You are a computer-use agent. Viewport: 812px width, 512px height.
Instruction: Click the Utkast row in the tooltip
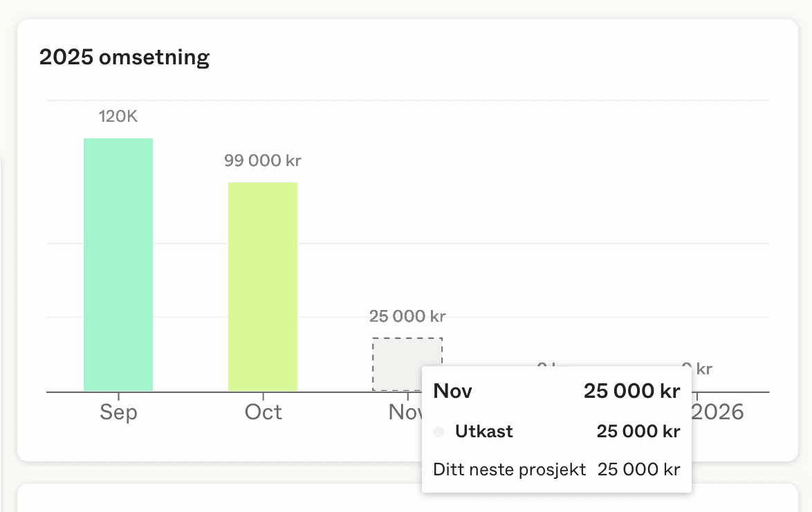pos(483,431)
